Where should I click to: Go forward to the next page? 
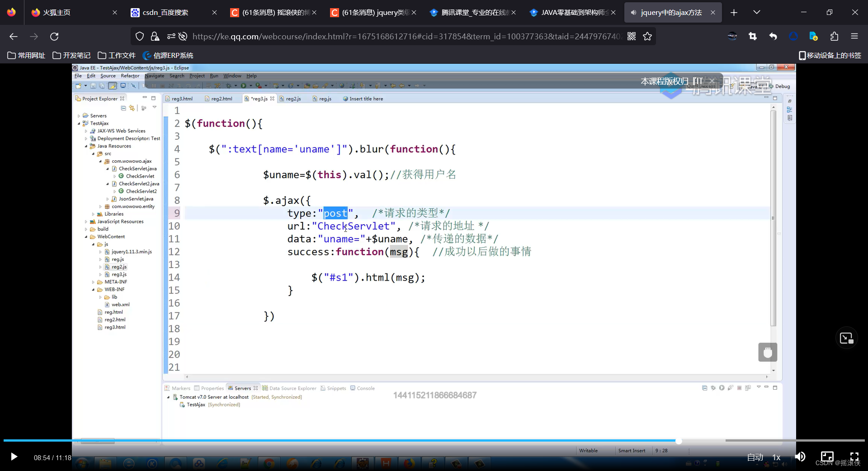(x=34, y=36)
